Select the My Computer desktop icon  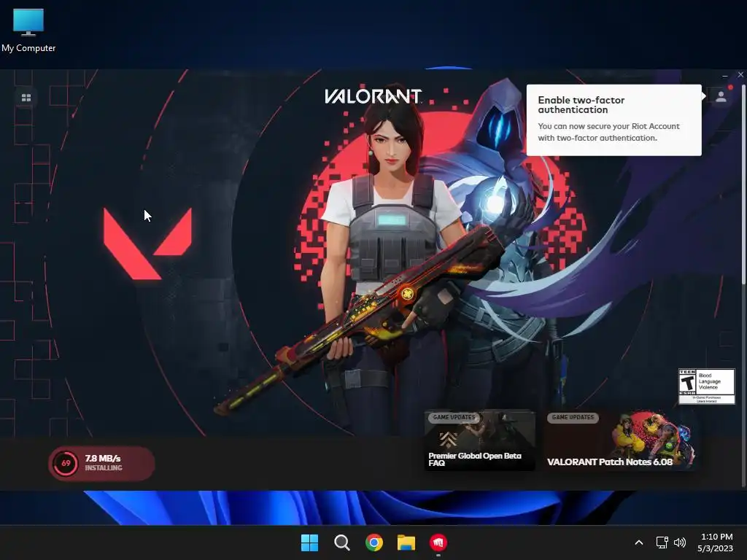28,31
